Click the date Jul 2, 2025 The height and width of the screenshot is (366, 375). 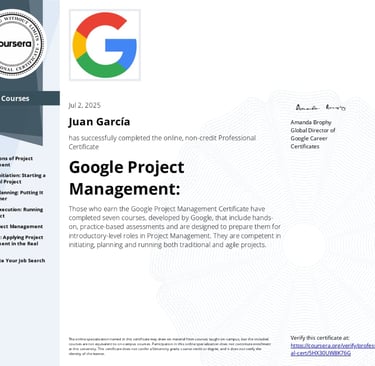84,105
